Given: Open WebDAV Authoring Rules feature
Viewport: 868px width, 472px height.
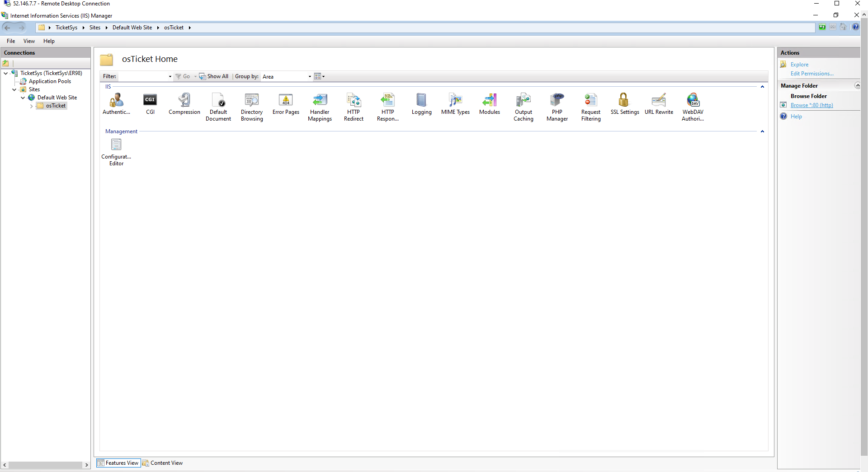Looking at the screenshot, I should (x=693, y=107).
